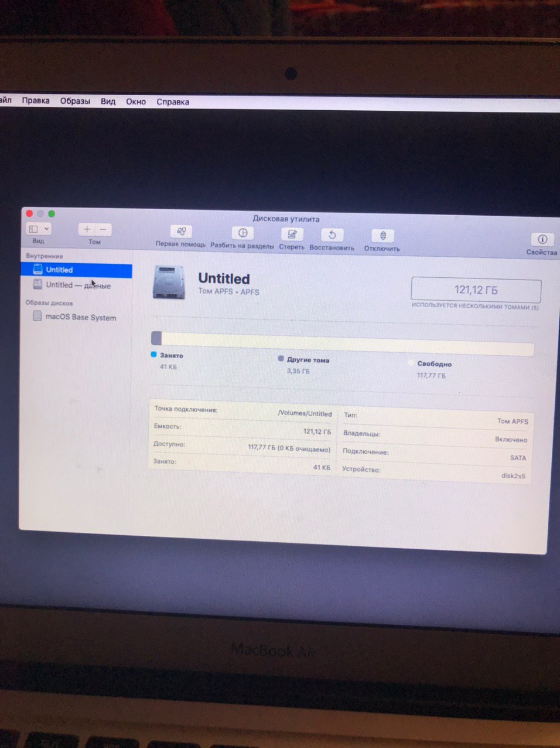
Task: Open the Окно menu
Action: tap(136, 101)
